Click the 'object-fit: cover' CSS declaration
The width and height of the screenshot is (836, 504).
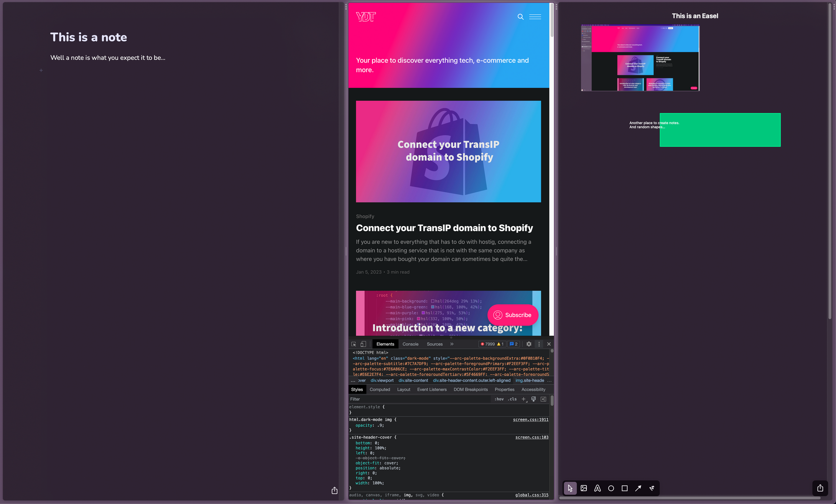[x=377, y=463]
